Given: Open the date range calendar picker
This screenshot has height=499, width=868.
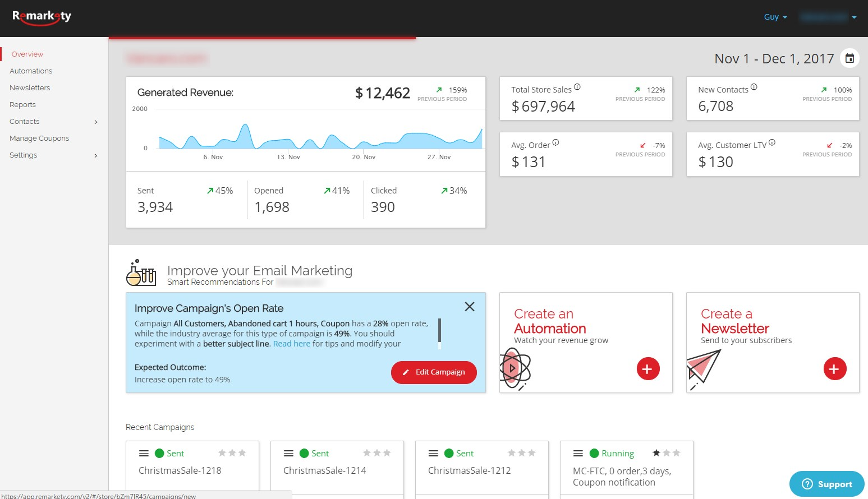Looking at the screenshot, I should click(x=849, y=58).
